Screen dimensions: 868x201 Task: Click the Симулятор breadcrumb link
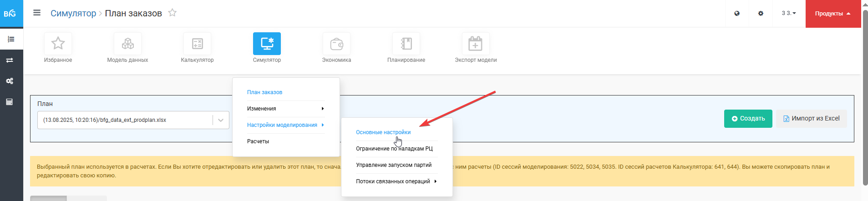(73, 13)
